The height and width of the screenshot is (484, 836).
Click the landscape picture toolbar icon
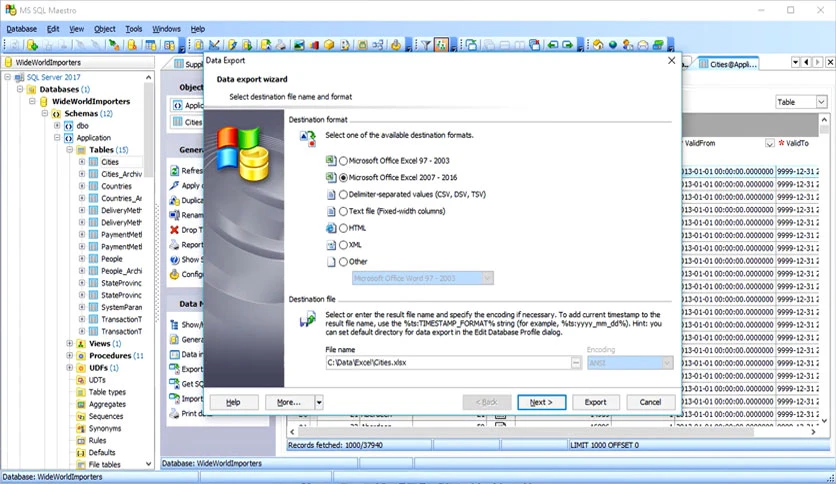pos(299,45)
